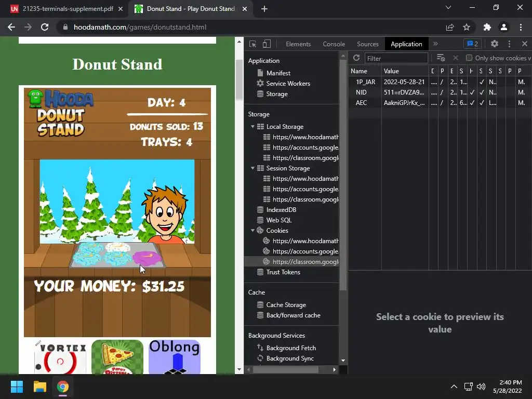Clear all cookies icon
This screenshot has width=532, height=399.
tap(441, 58)
